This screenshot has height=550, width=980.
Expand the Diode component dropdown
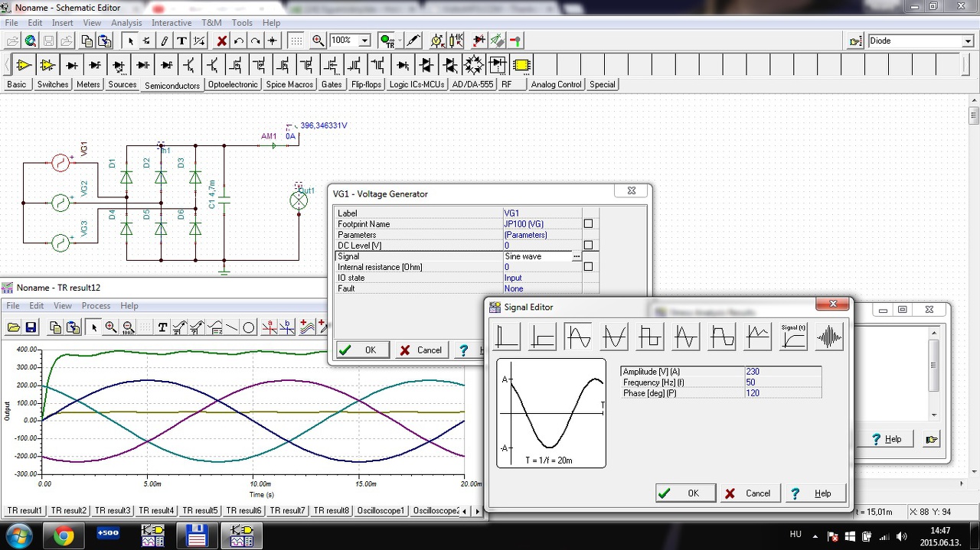[x=967, y=41]
